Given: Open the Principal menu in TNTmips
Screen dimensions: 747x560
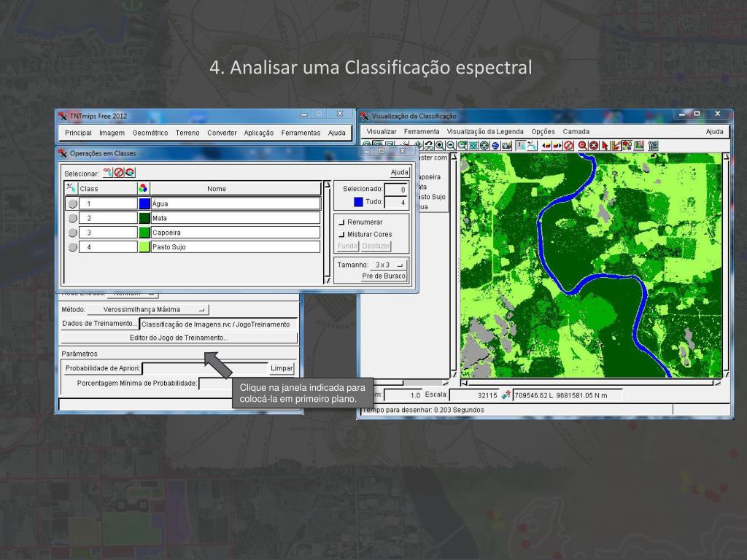Looking at the screenshot, I should [x=78, y=133].
